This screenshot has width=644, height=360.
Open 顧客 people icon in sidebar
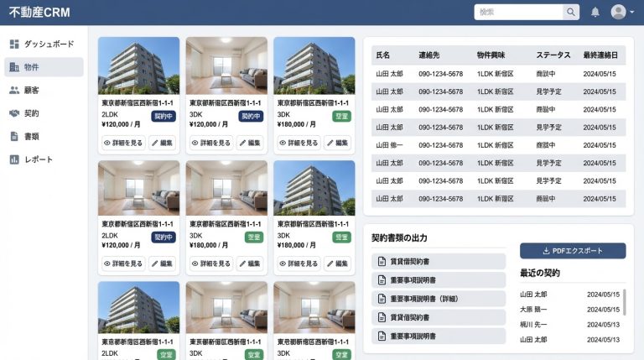[x=14, y=90]
